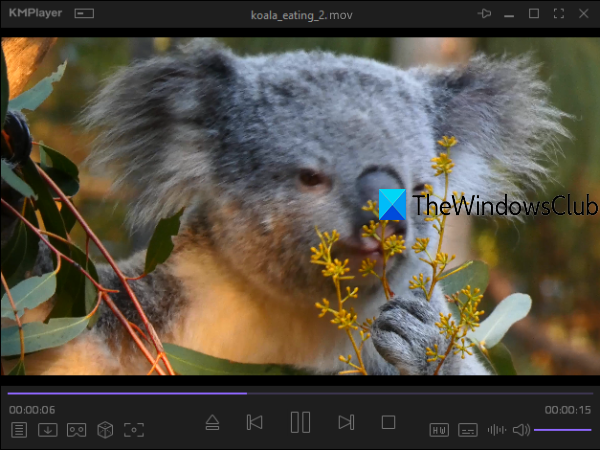Skip to the next track
The image size is (600, 450).
pos(346,422)
